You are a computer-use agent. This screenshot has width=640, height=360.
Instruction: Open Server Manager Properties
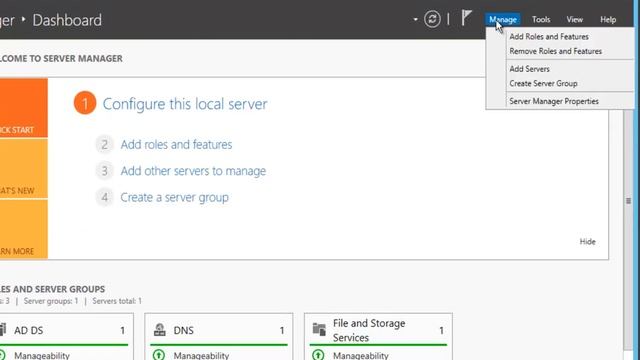(554, 101)
